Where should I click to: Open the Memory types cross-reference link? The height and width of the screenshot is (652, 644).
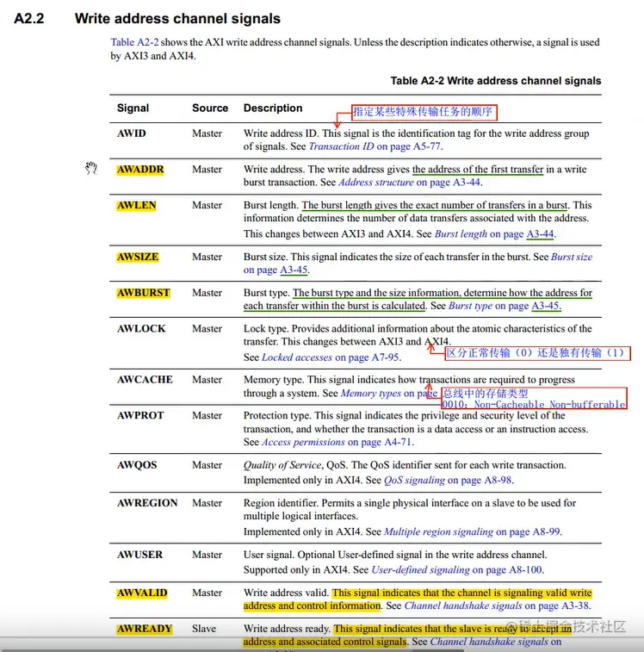389,393
